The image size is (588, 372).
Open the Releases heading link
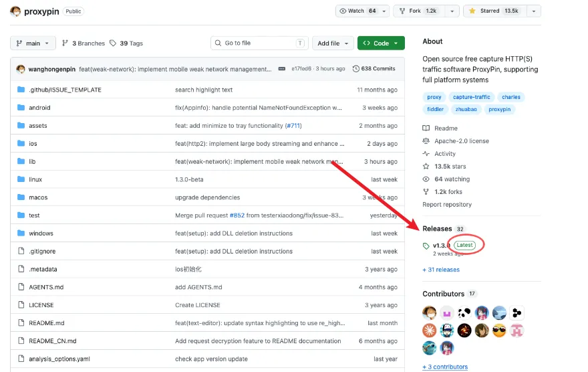tap(437, 229)
